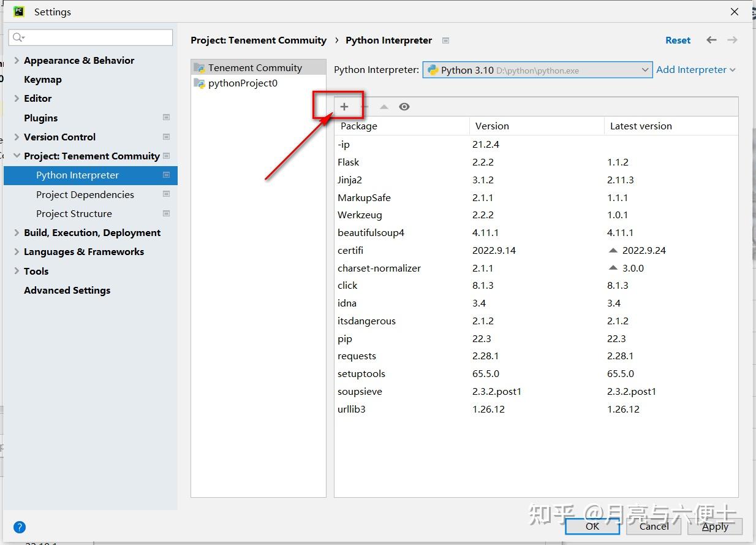Click the upgrade package triangle icon
This screenshot has width=756, height=545.
tap(383, 106)
